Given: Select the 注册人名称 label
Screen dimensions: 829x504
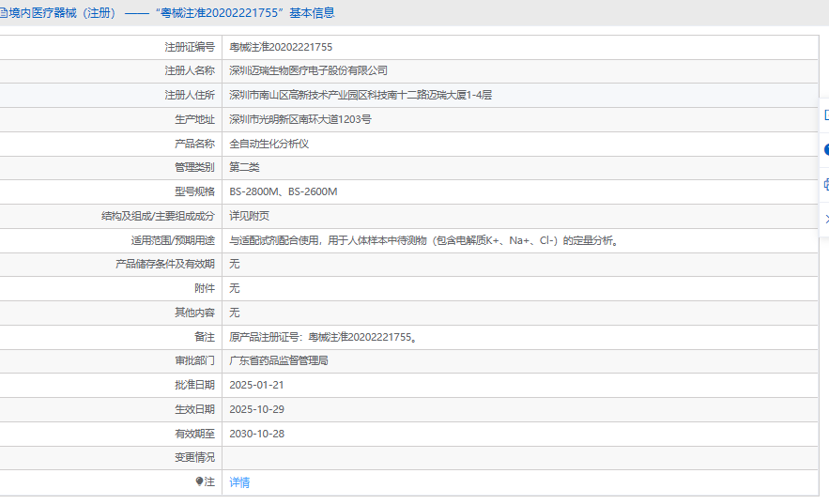Looking at the screenshot, I should pyautogui.click(x=190, y=70).
